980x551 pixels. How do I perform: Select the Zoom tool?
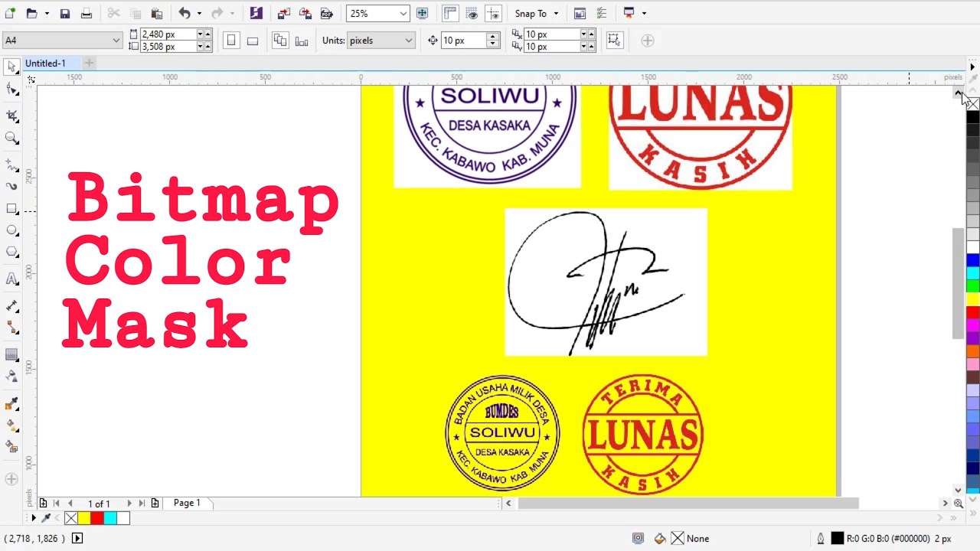click(11, 138)
